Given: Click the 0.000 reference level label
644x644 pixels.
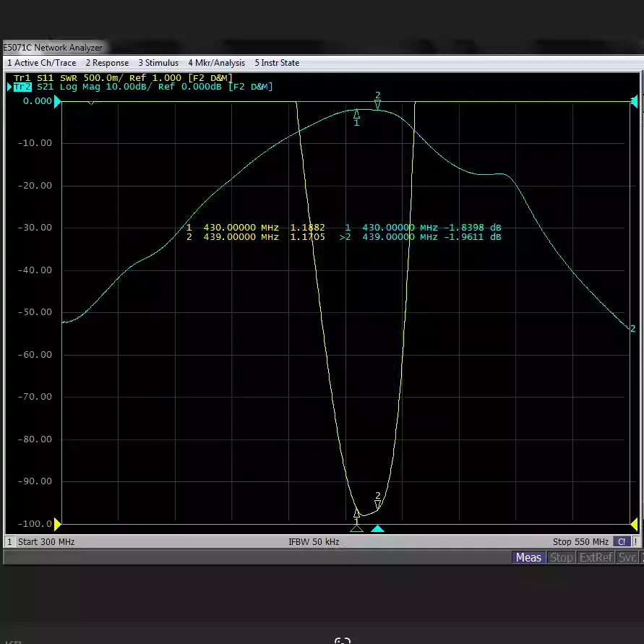Looking at the screenshot, I should (38, 101).
